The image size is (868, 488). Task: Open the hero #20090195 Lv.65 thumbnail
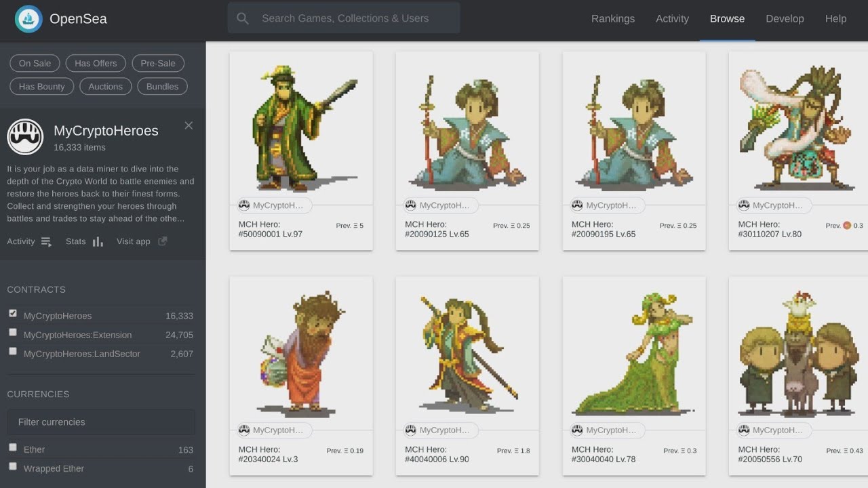click(634, 128)
